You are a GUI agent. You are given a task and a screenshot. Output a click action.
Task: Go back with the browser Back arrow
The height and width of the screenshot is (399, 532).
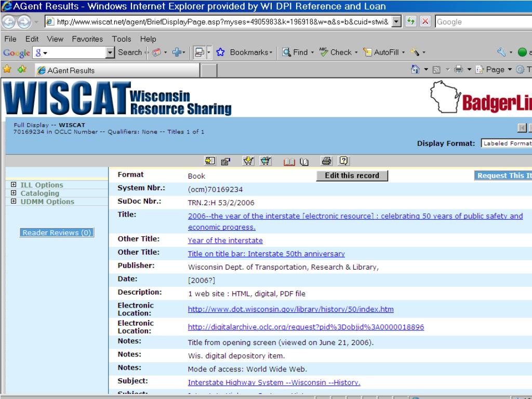point(9,22)
